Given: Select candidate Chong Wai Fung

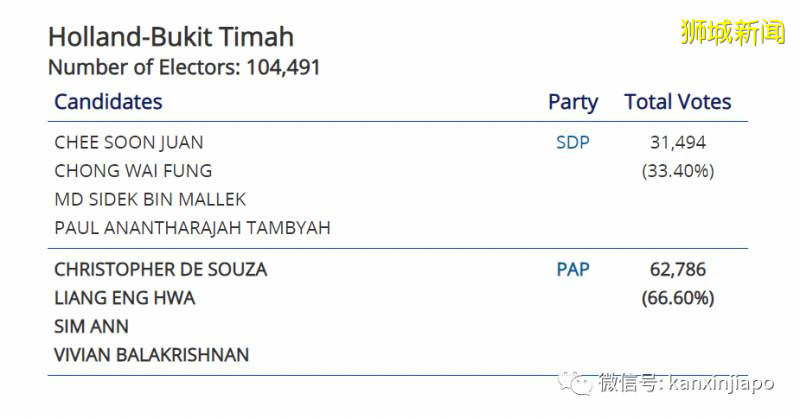Looking at the screenshot, I should [133, 170].
